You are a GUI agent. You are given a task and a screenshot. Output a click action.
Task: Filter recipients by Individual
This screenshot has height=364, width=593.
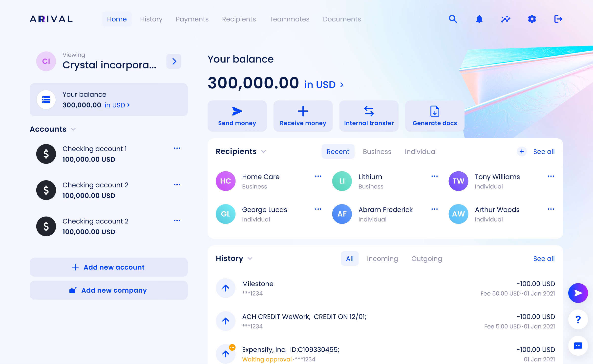tap(421, 151)
